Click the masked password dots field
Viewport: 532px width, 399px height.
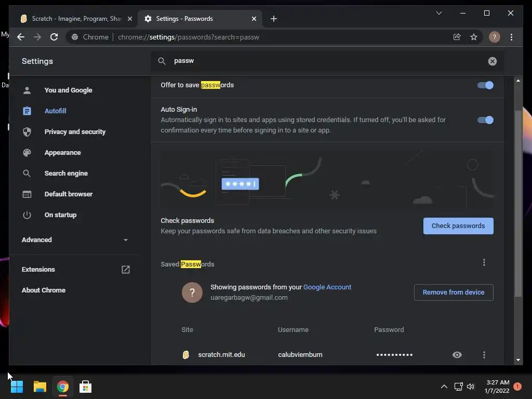click(394, 355)
